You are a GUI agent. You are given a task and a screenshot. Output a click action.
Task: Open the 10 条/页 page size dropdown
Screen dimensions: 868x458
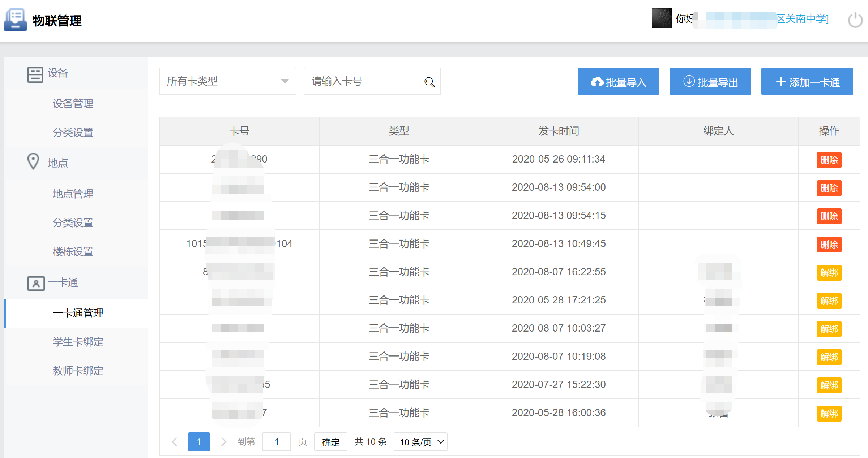420,442
